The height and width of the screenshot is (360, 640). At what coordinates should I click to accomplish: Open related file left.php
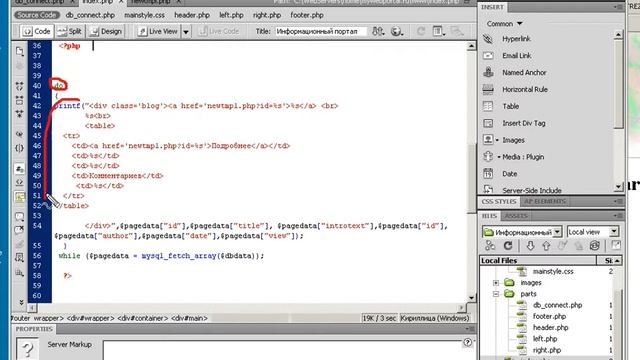[231, 15]
